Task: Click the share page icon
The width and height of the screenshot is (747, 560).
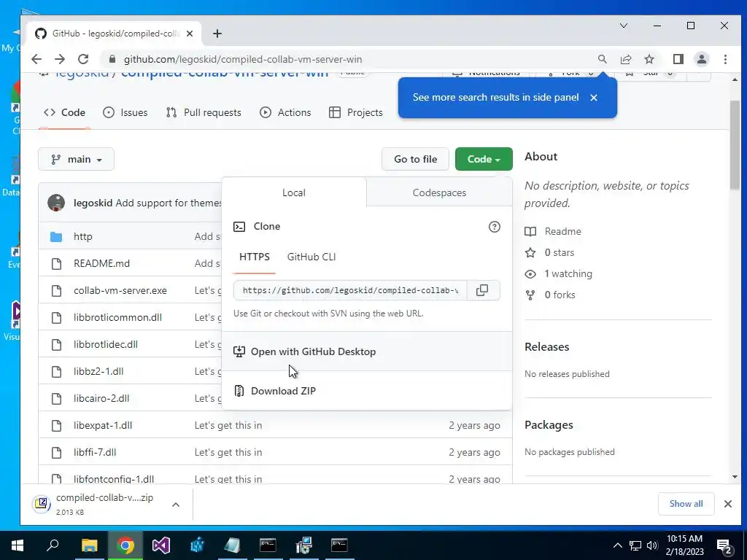Action: 625,59
